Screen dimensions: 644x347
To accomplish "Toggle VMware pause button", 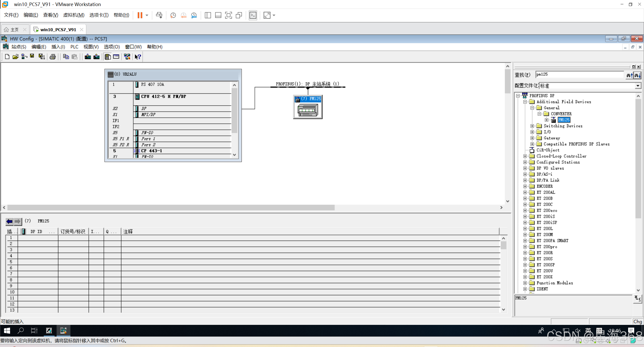I will tap(140, 15).
